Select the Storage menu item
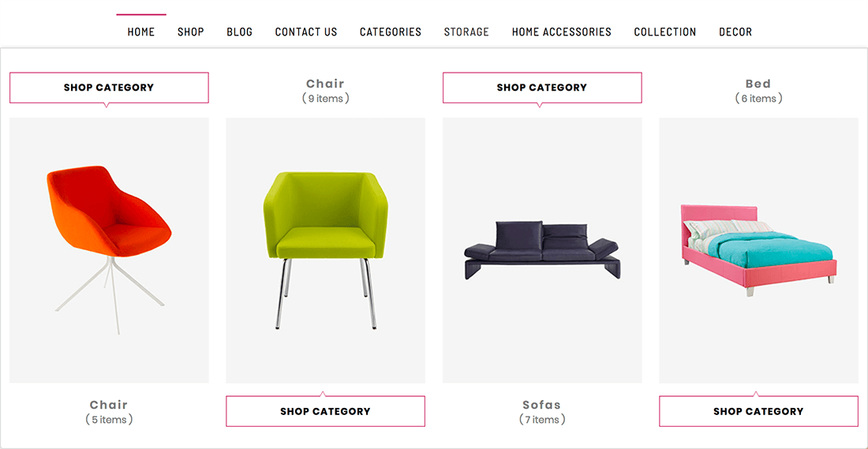Viewport: 868px width, 449px height. (466, 32)
